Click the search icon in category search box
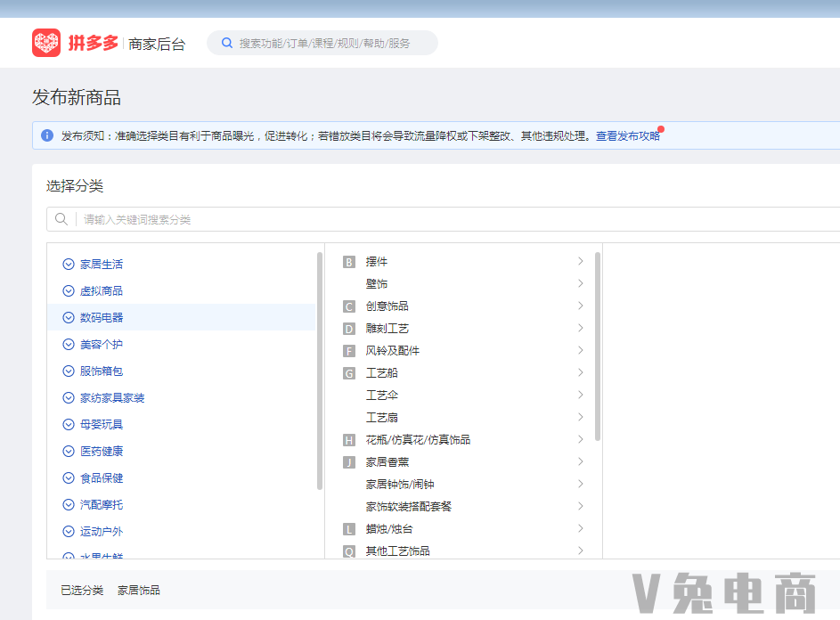The width and height of the screenshot is (840, 620). (x=61, y=219)
